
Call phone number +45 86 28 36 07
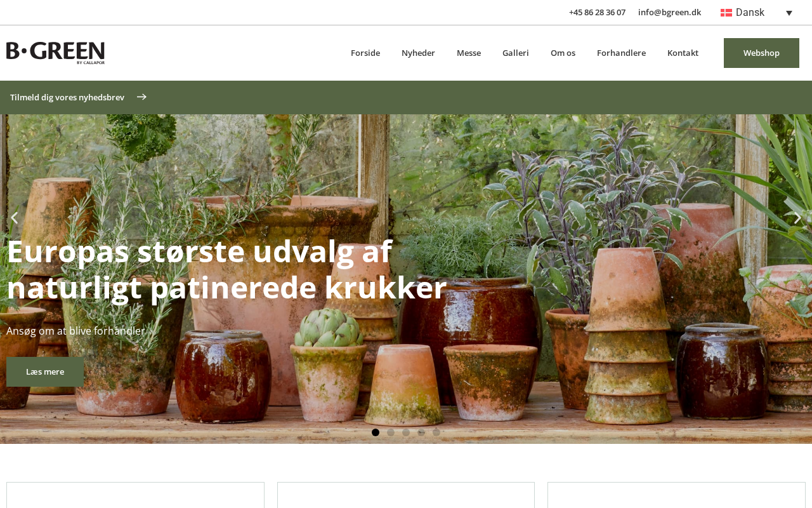597,12
